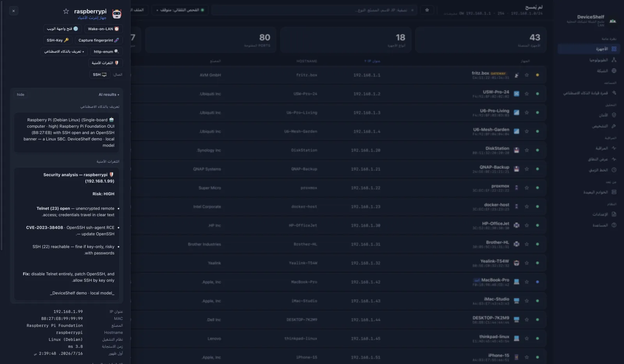Click the raspberrypi robot device avatar
This screenshot has height=364, width=624.
tap(117, 14)
